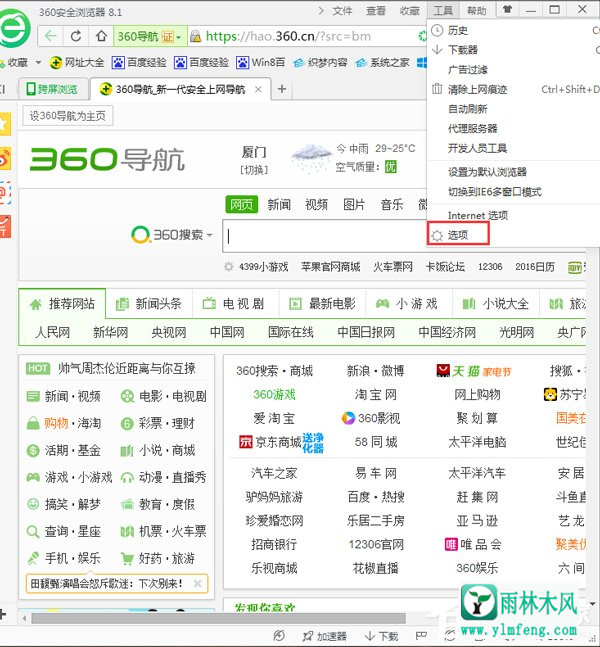Expand hidden menu bar chevron before 文件
The height and width of the screenshot is (647, 600).
tap(321, 10)
